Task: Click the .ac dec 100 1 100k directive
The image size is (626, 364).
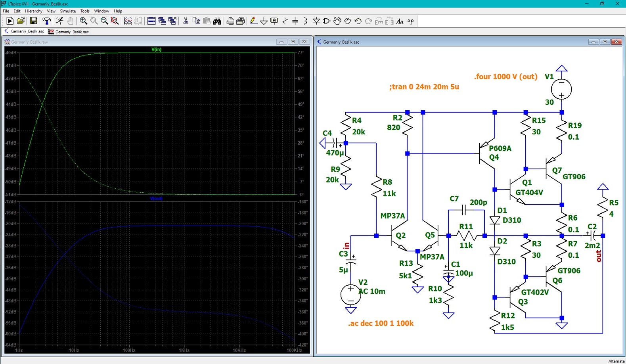Action: 381,323
